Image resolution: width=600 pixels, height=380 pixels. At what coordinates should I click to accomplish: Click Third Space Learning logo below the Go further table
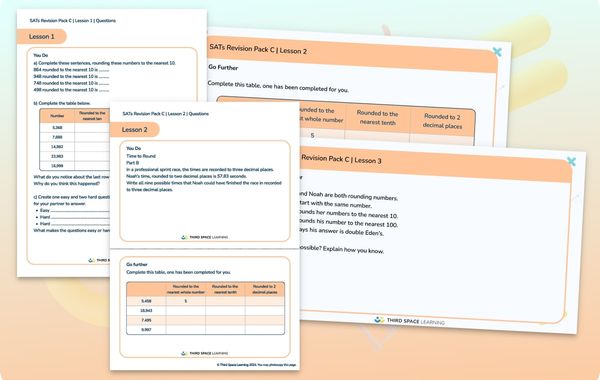click(205, 353)
